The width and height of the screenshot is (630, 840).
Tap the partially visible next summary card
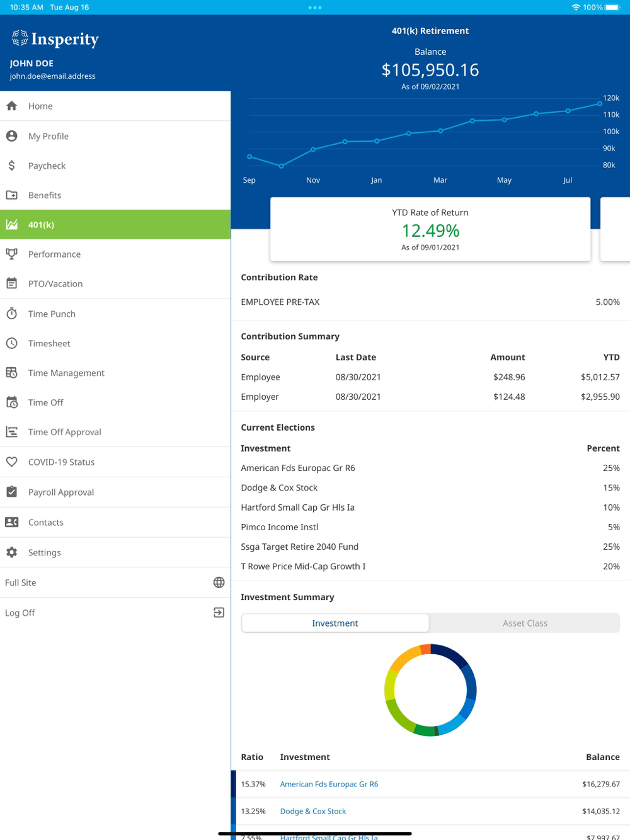click(x=616, y=229)
